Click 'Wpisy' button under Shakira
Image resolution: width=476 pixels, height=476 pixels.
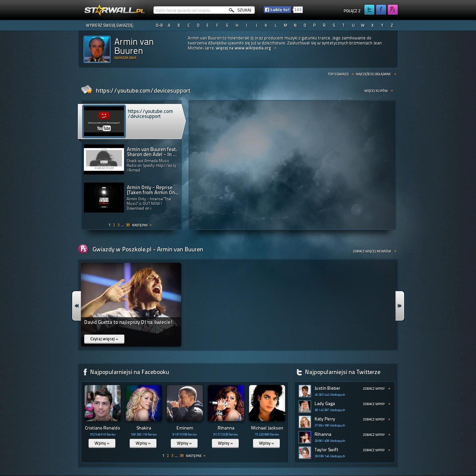click(x=143, y=443)
